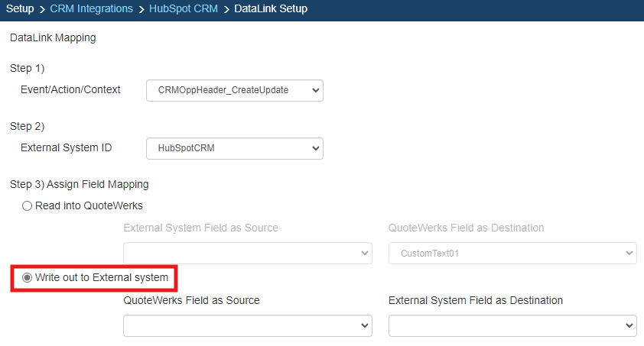Expand QuoteWerks Field as Source dropdown

247,325
